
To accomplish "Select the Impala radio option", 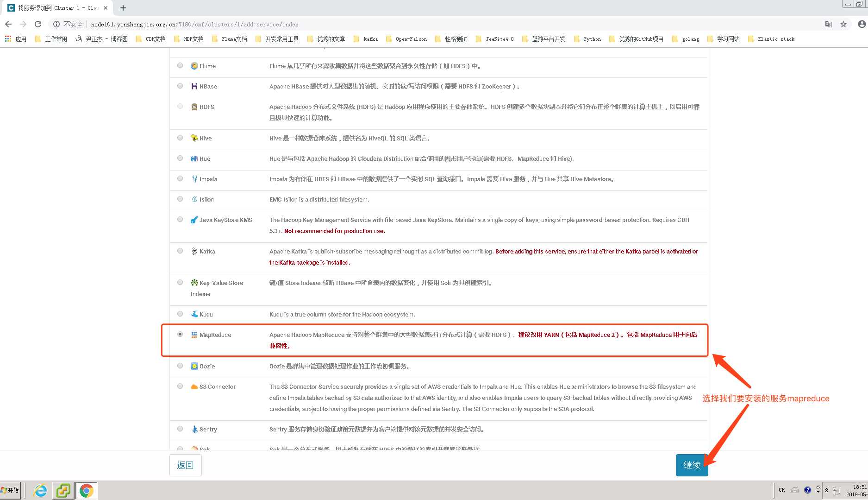I will [180, 178].
